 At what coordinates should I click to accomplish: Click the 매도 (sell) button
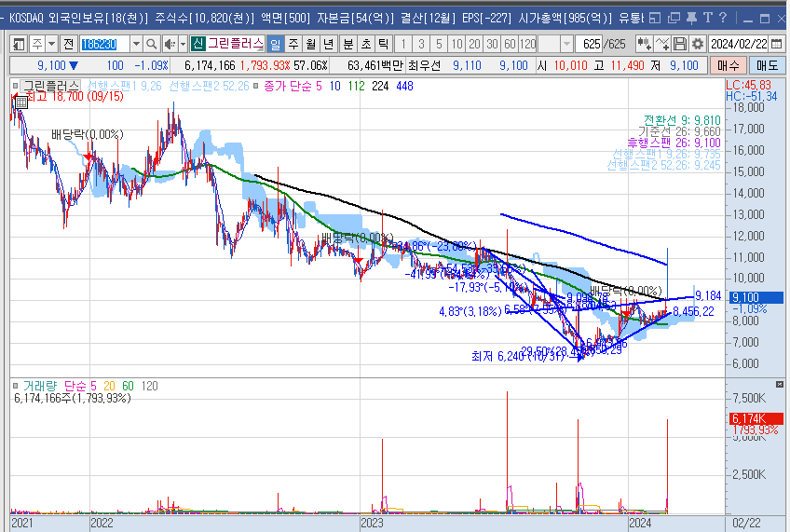pos(768,65)
